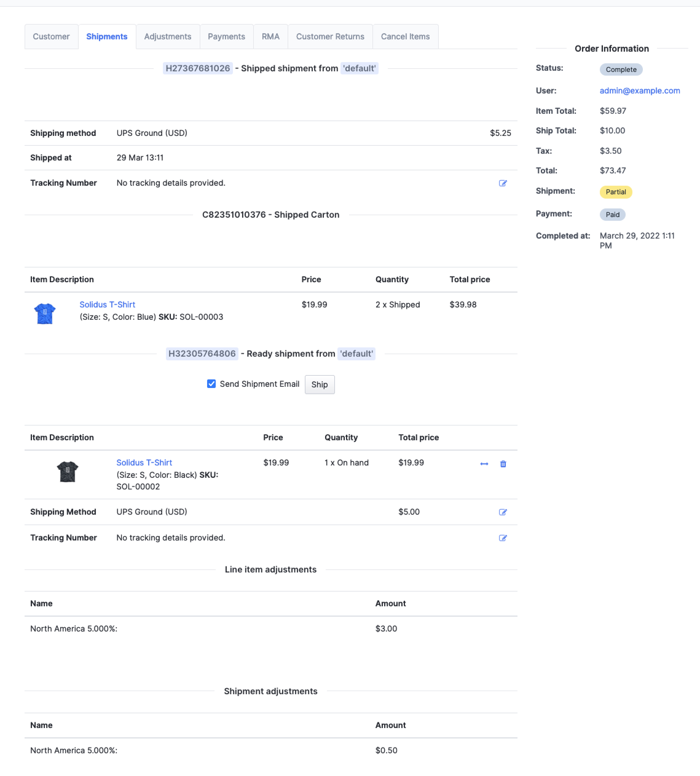Open the RMA tab
This screenshot has width=700, height=776.
(270, 37)
